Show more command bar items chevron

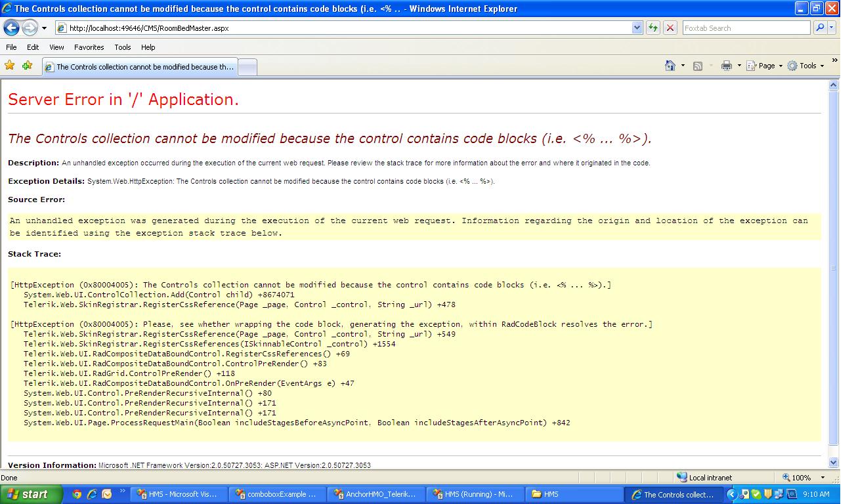pos(834,61)
